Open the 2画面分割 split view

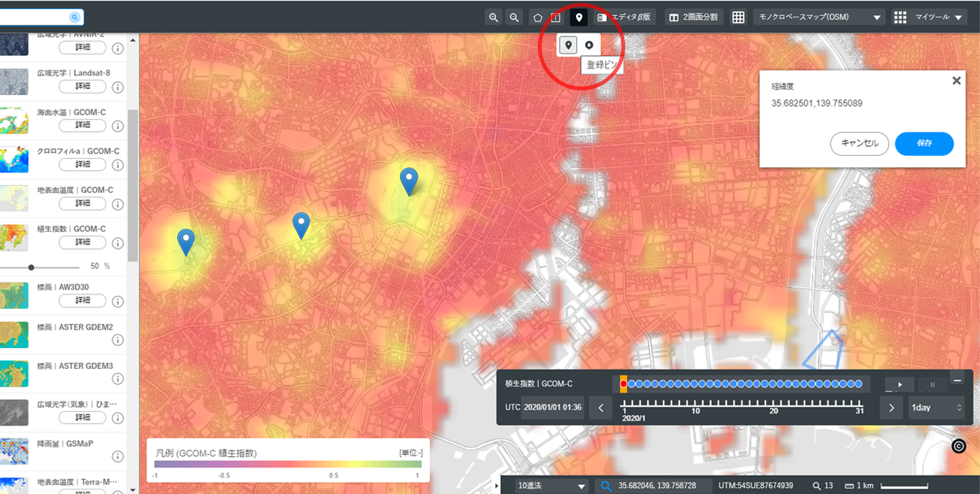(x=695, y=17)
